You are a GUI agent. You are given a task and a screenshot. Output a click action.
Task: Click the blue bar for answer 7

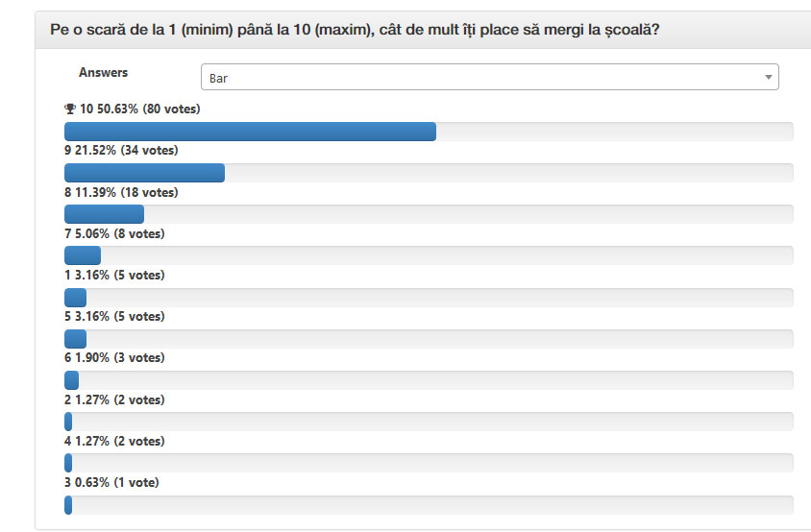click(x=83, y=255)
